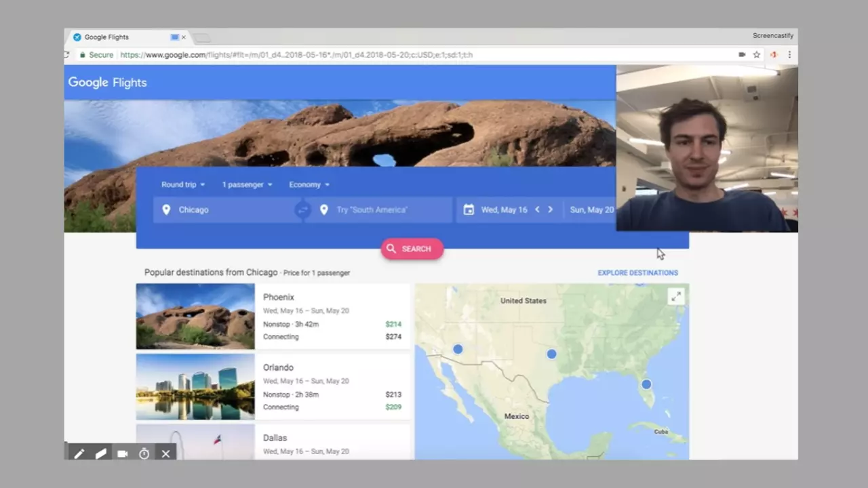Click 'Nonstop · 3h 42m' under Phoenix

point(291,324)
